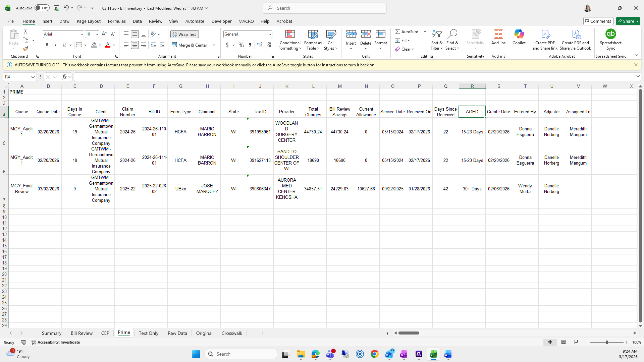Toggle the AutoSave switch
Viewport: 644px width, 362px height.
42,8
